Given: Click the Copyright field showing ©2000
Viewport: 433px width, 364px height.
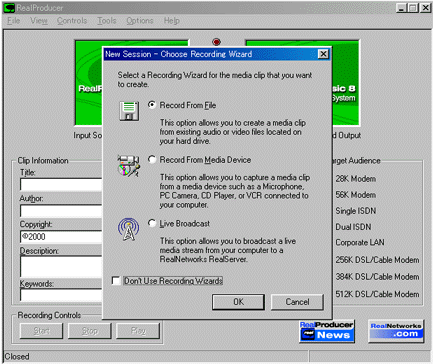Looking at the screenshot, I should [x=61, y=237].
